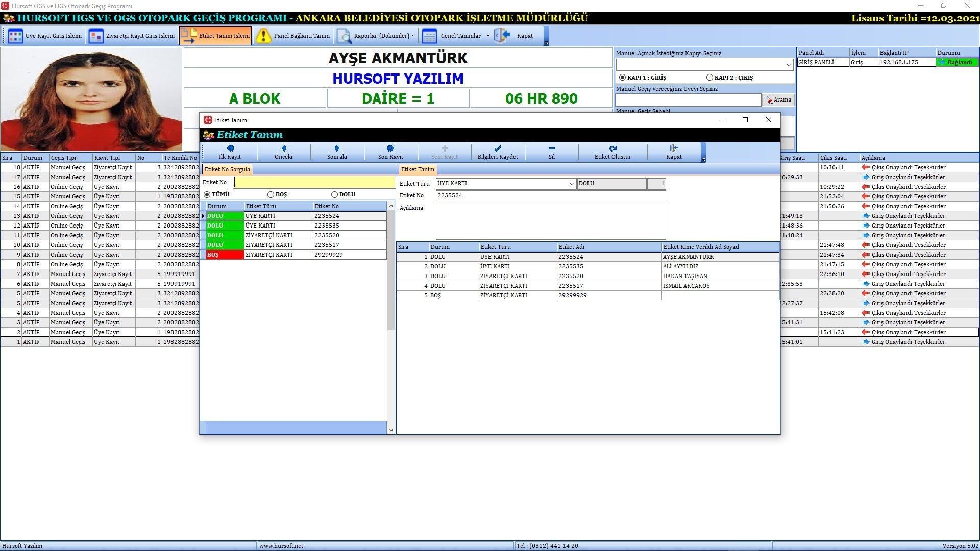The image size is (980, 551).
Task: Click Kapat in the Etiket Tanım dialog
Action: pos(674,152)
